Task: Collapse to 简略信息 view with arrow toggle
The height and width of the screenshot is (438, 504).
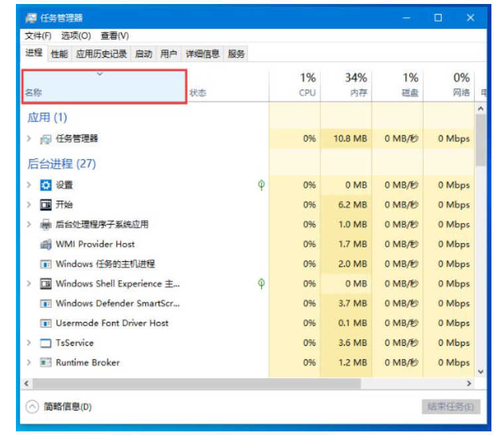Action: 32,407
